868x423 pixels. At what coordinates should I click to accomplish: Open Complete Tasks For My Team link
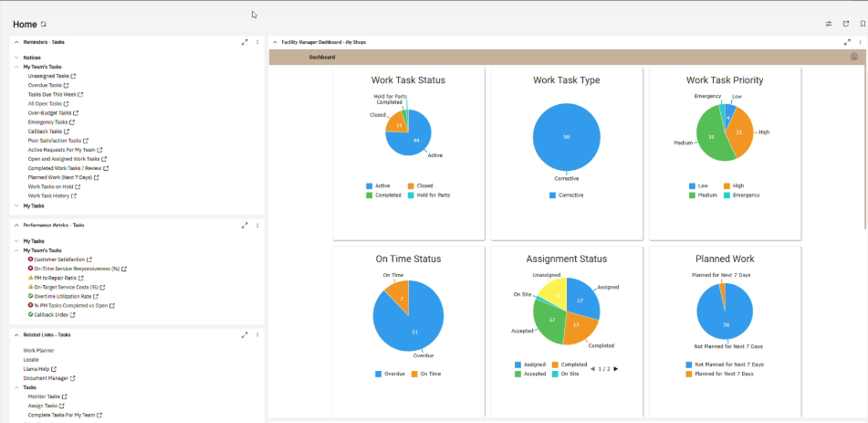pos(61,415)
